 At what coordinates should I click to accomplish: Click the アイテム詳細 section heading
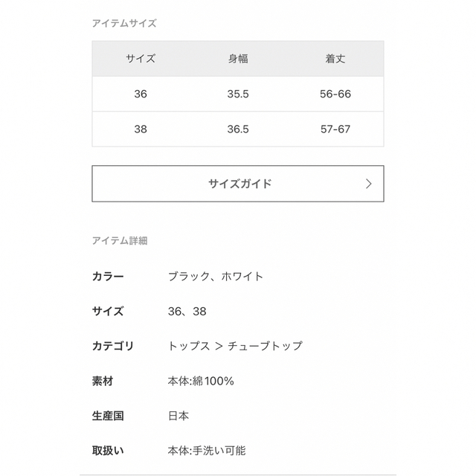(x=120, y=241)
